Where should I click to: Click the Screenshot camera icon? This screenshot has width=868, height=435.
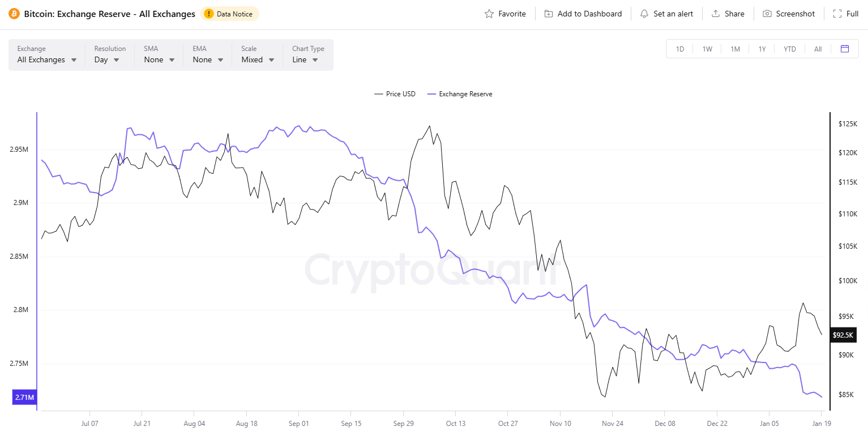point(767,14)
